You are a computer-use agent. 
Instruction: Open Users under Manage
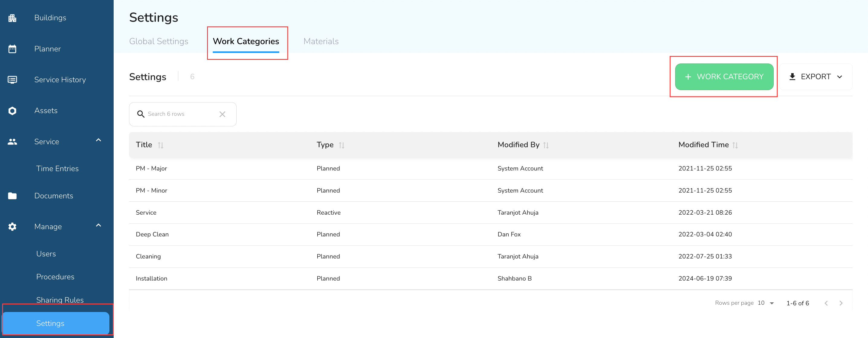pos(46,254)
